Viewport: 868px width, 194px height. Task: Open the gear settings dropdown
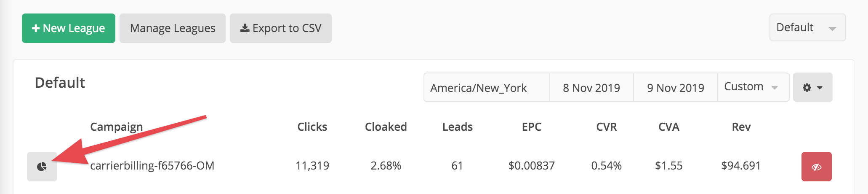click(812, 87)
